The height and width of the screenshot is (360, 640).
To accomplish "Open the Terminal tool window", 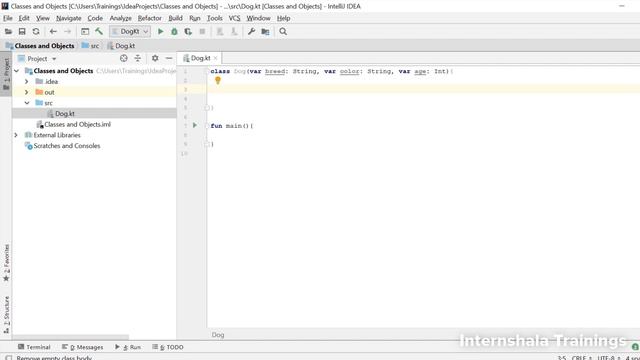I will click(34, 347).
